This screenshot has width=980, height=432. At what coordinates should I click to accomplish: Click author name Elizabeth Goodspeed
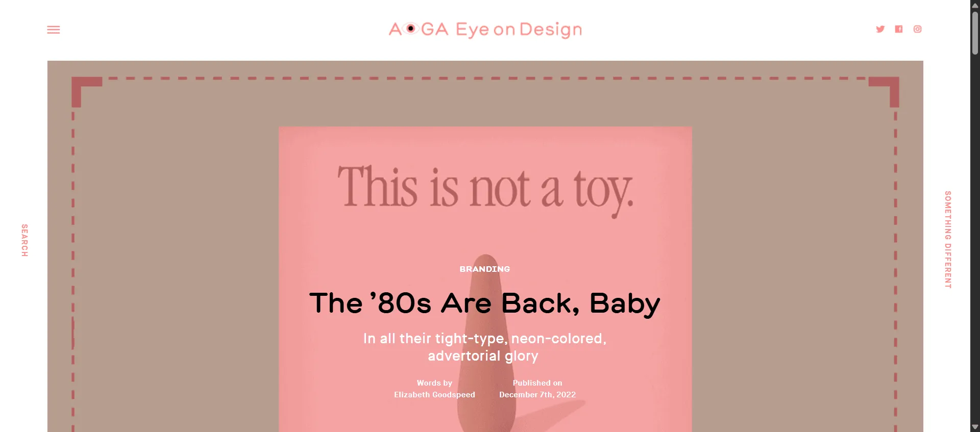(x=434, y=395)
